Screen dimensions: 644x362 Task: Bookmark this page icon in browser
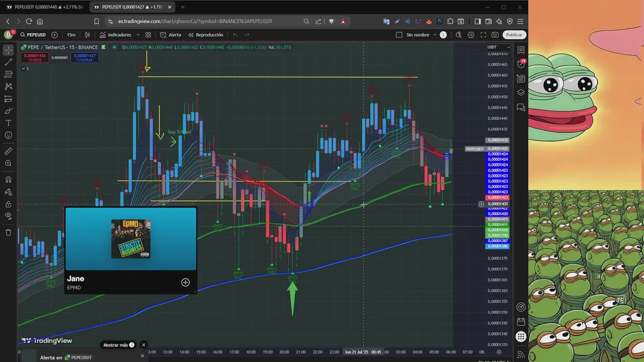pyautogui.click(x=97, y=21)
